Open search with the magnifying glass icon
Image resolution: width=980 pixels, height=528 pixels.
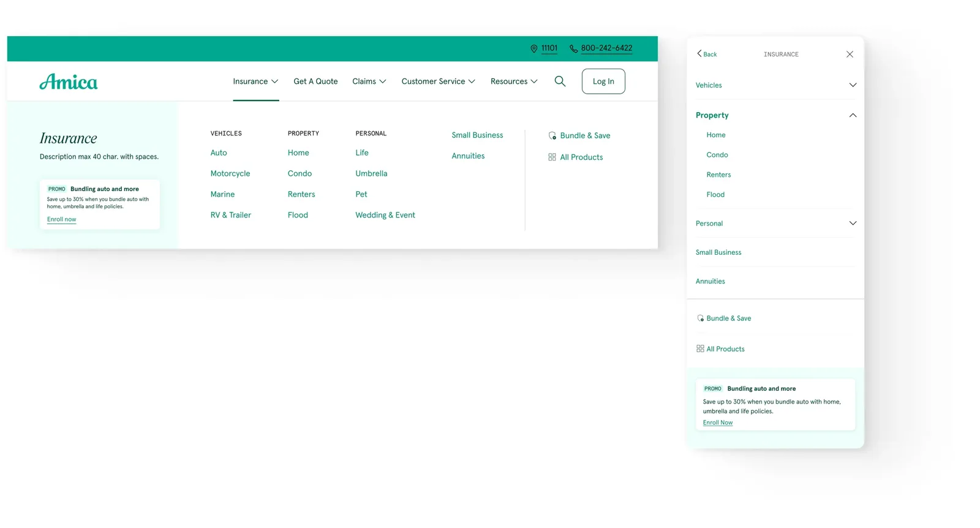(x=560, y=81)
